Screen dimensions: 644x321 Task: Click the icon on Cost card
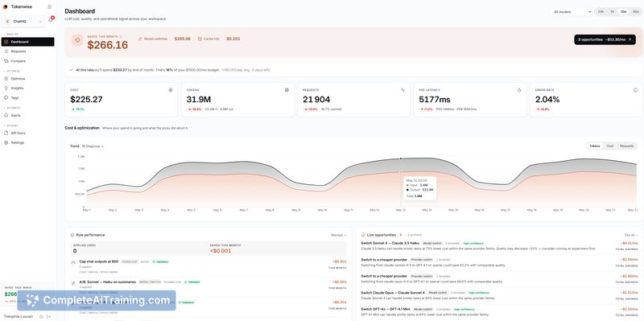[x=171, y=90]
